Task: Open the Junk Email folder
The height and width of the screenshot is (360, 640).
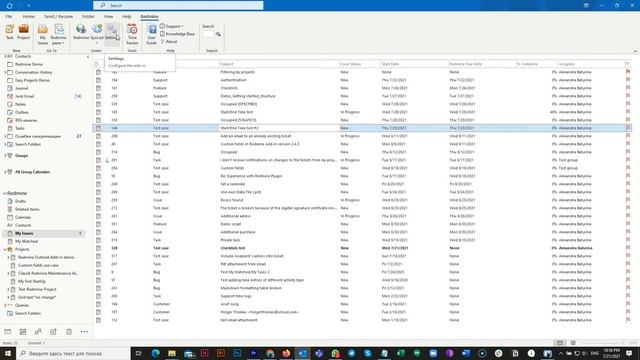Action: (24, 96)
